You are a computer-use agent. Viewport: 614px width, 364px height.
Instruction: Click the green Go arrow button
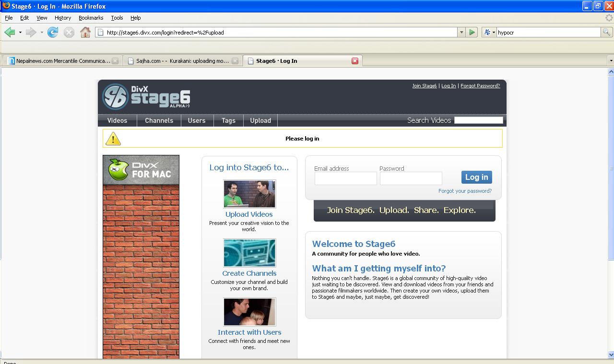tap(472, 32)
